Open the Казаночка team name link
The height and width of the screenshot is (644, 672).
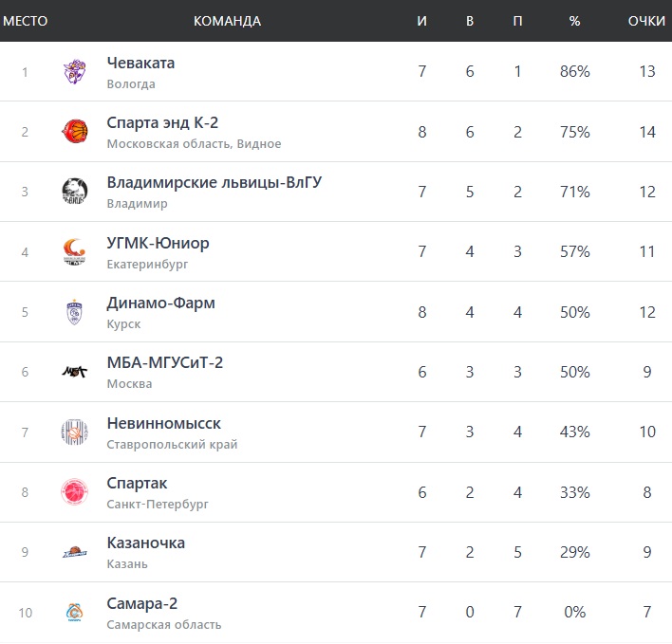(145, 543)
